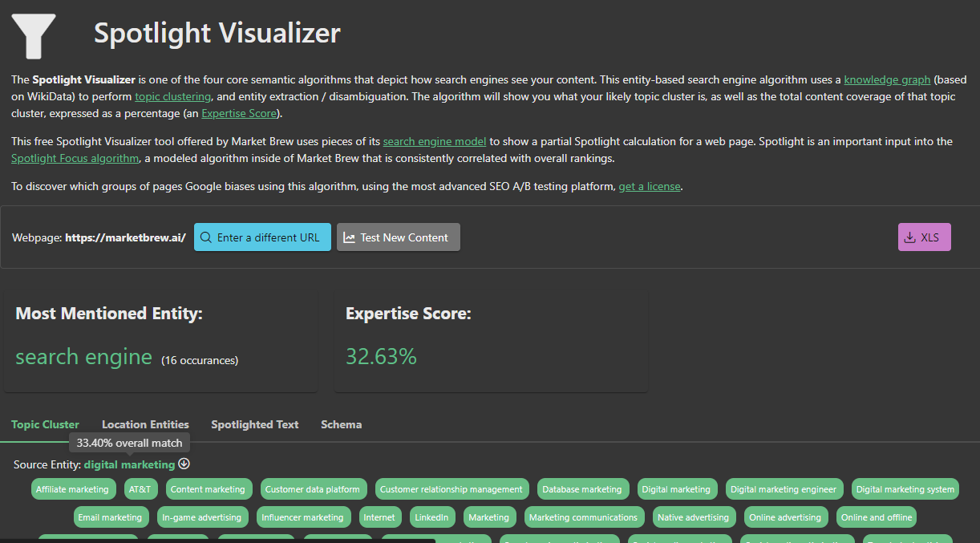The height and width of the screenshot is (543, 980).
Task: Click the Test New Content button
Action: click(399, 237)
